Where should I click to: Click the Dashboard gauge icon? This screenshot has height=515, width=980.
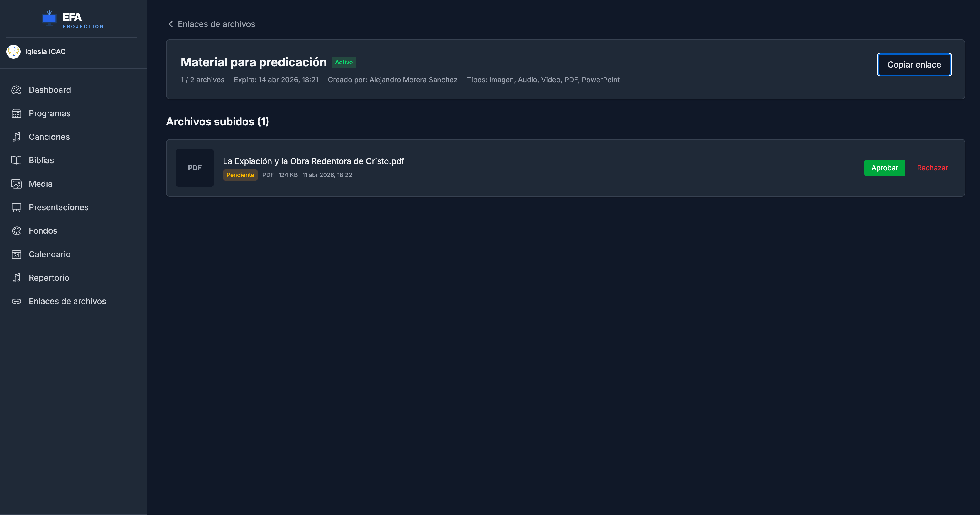(x=16, y=90)
